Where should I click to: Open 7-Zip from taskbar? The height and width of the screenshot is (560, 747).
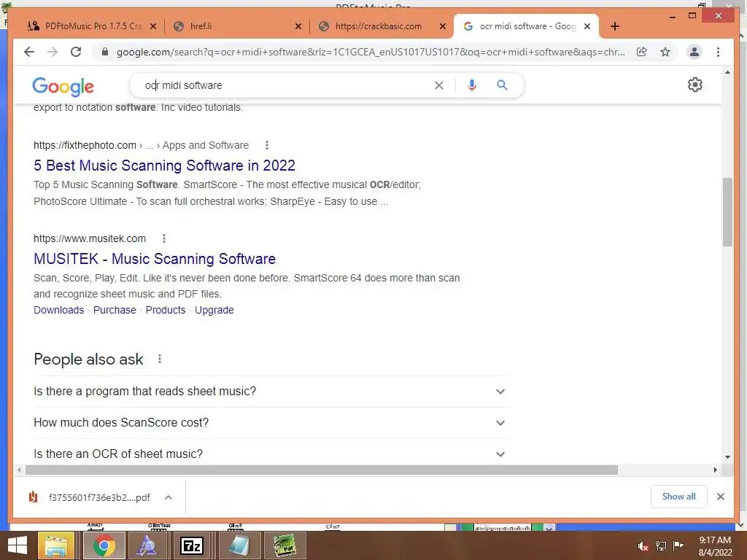click(192, 545)
